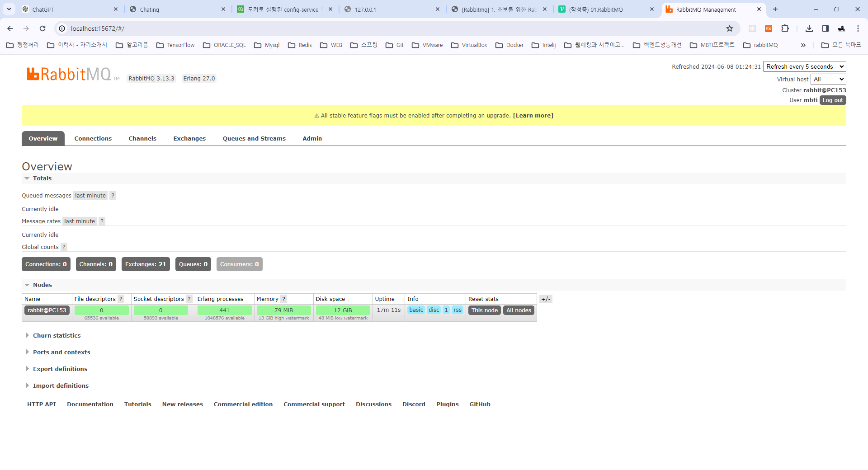Click the RabbitMQ logo
This screenshot has height=470, width=868.
(72, 74)
